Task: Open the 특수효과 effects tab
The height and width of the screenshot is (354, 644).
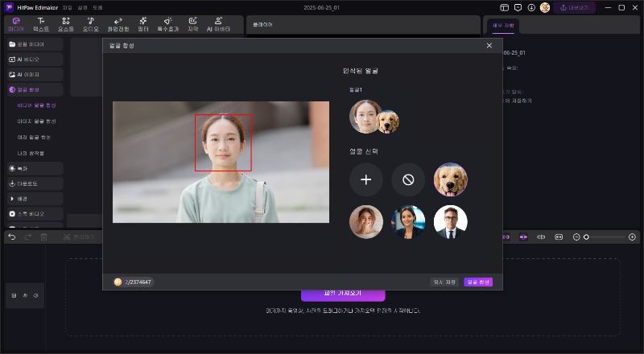Action: (x=168, y=25)
